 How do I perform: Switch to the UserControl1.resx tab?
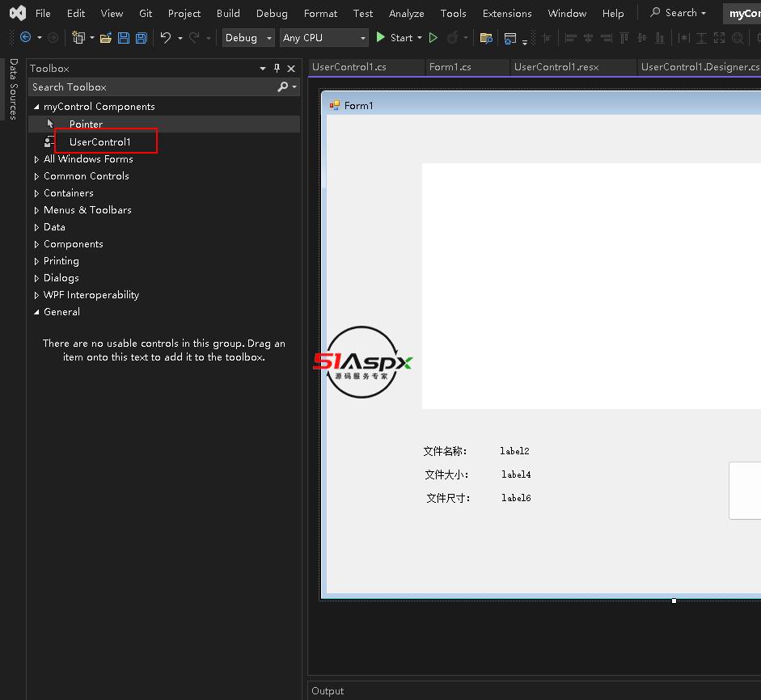pos(556,67)
